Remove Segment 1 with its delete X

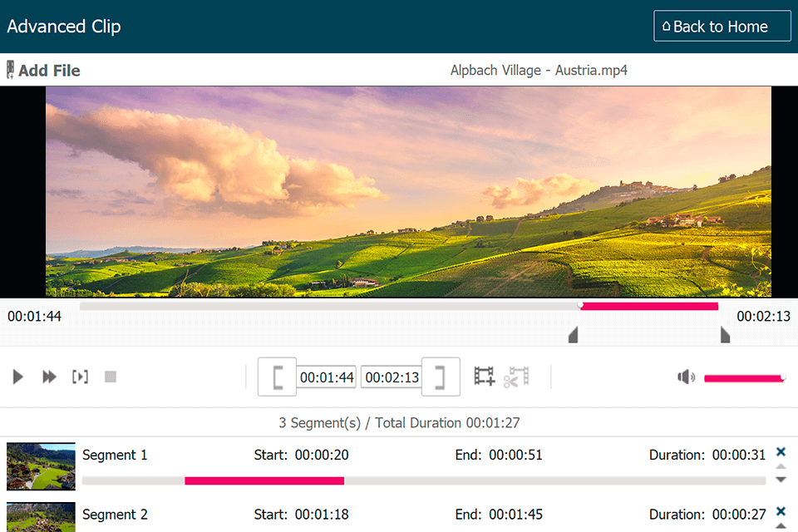point(781,451)
